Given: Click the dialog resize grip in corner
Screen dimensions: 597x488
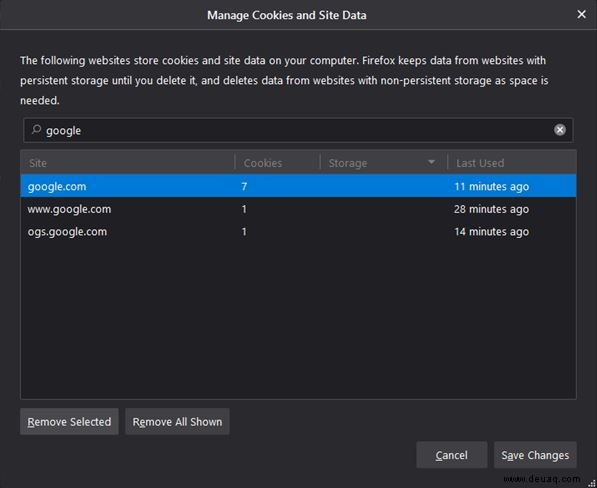Looking at the screenshot, I should pyautogui.click(x=592, y=483).
